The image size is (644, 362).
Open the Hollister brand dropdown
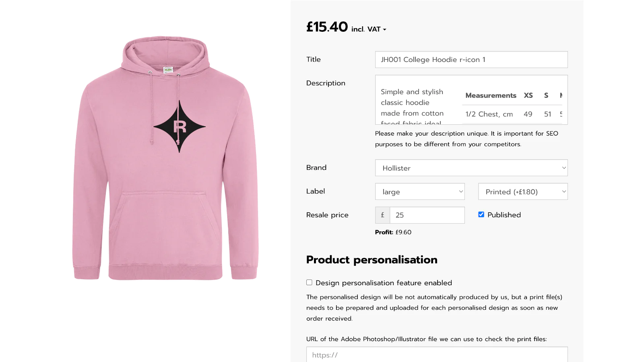[471, 168]
